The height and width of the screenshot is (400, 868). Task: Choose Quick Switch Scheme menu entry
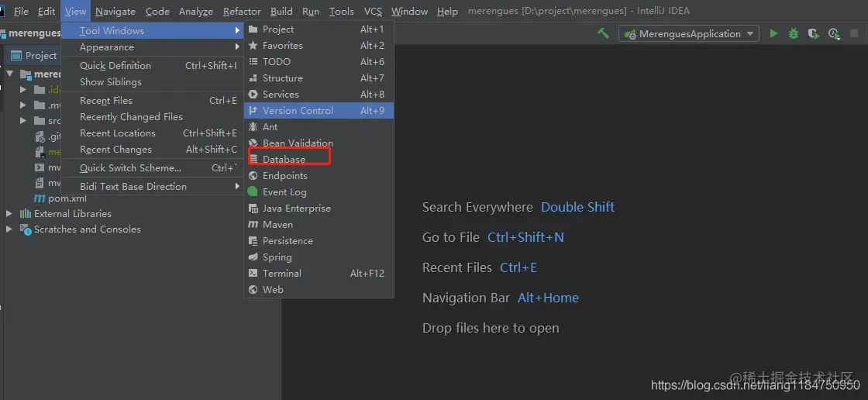pyautogui.click(x=152, y=168)
